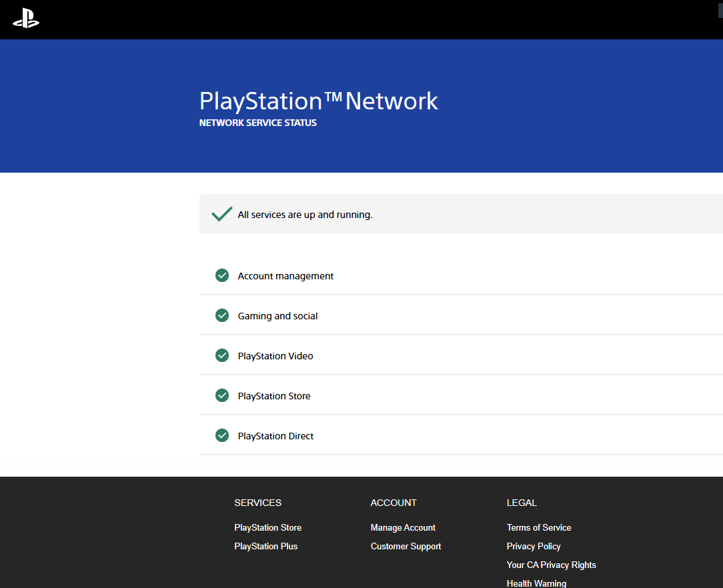The image size is (723, 588).
Task: Open PlayStation Store footer link
Action: click(268, 527)
